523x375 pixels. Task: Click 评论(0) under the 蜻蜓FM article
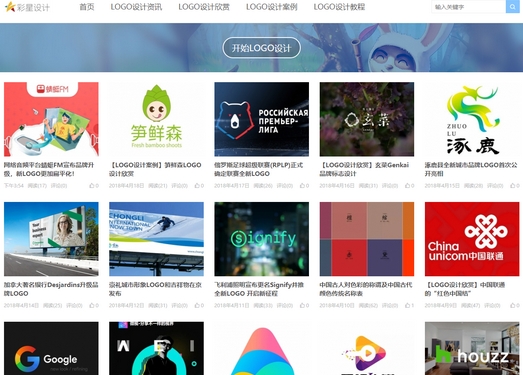coord(59,185)
